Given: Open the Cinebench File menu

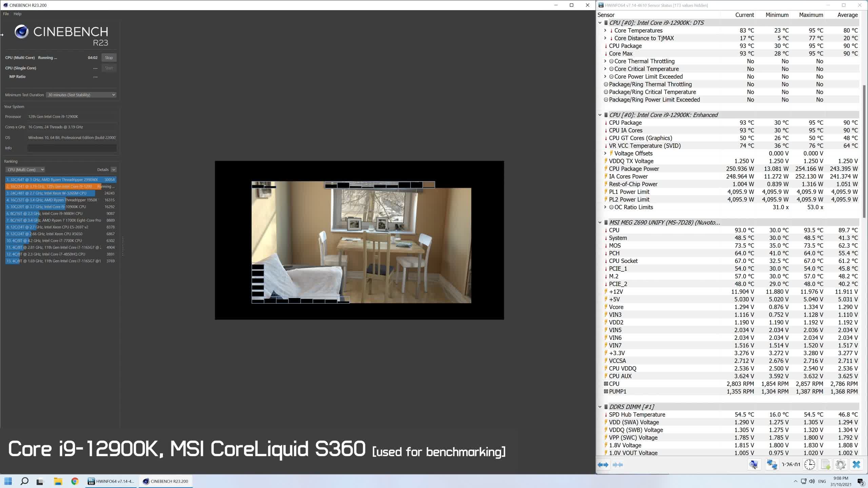Looking at the screenshot, I should point(6,14).
